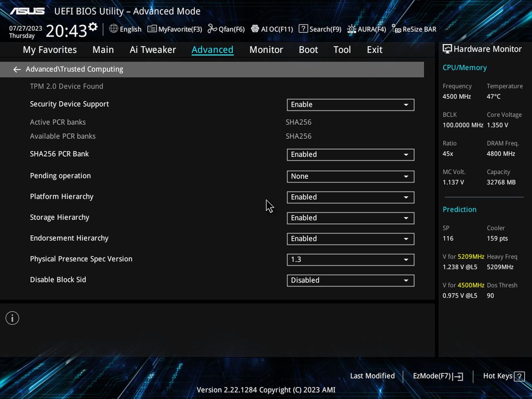Click the Hardware Monitor screen icon
The height and width of the screenshot is (399, 532).
click(x=447, y=49)
